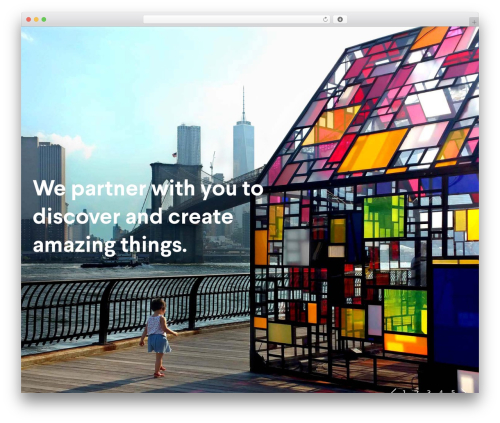Viewport: 500px width, 423px height.
Task: Select slide 3 in the slider pagination
Action: (x=429, y=391)
